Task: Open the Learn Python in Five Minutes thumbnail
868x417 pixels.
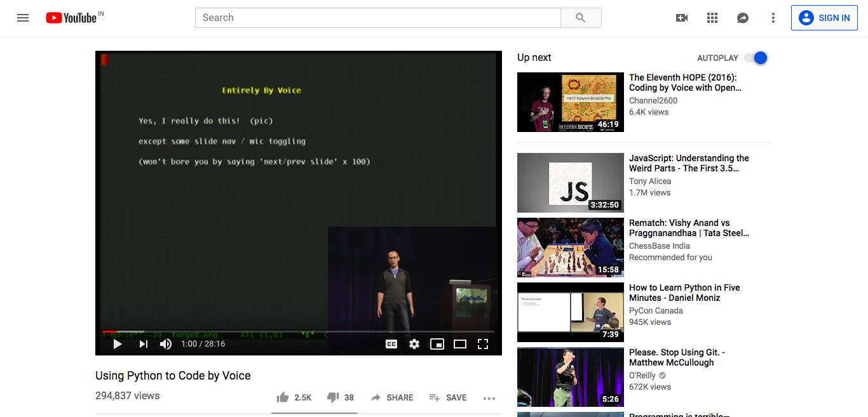Action: 571,312
